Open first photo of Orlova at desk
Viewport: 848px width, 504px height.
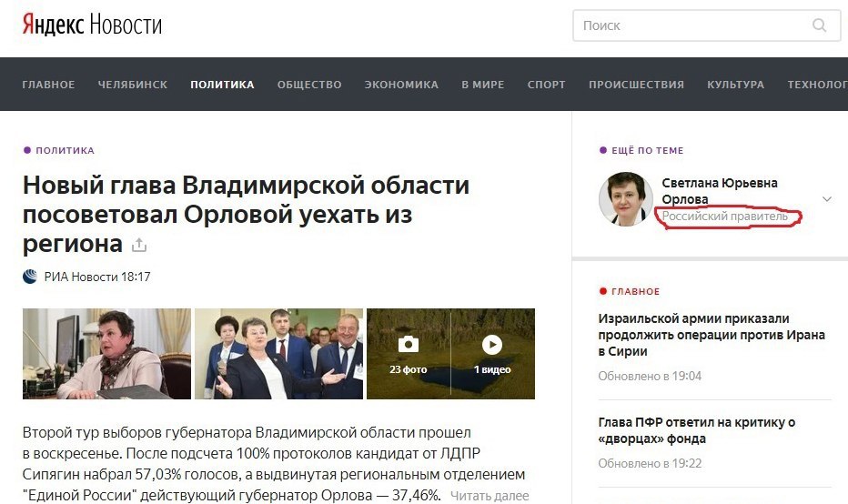106,354
